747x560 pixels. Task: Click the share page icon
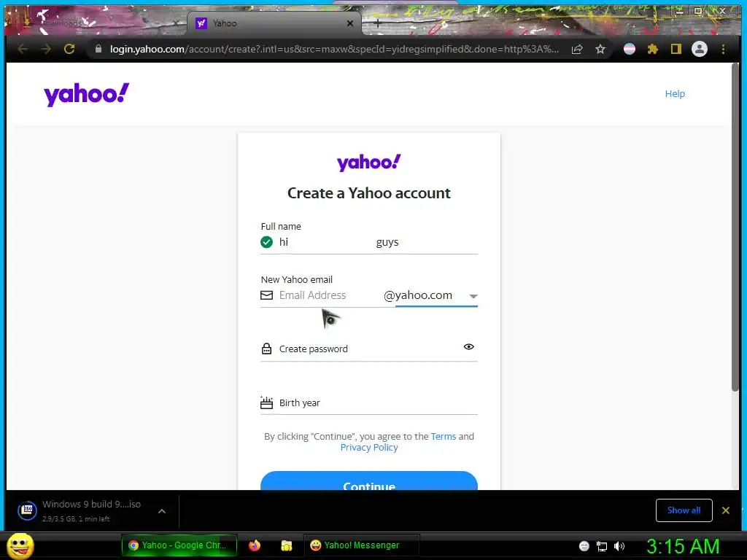577,49
